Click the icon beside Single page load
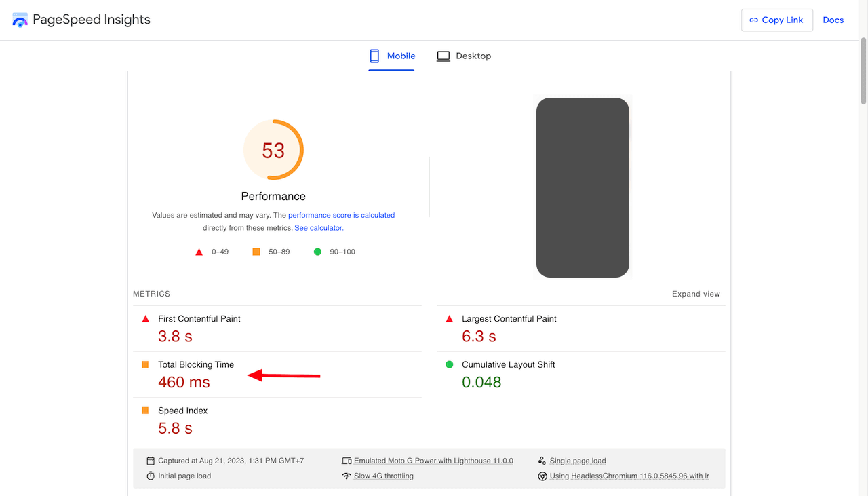This screenshot has height=496, width=868. pyautogui.click(x=542, y=461)
